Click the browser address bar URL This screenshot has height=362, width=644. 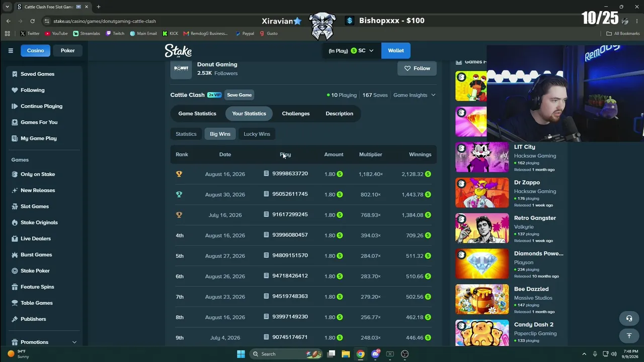point(105,21)
